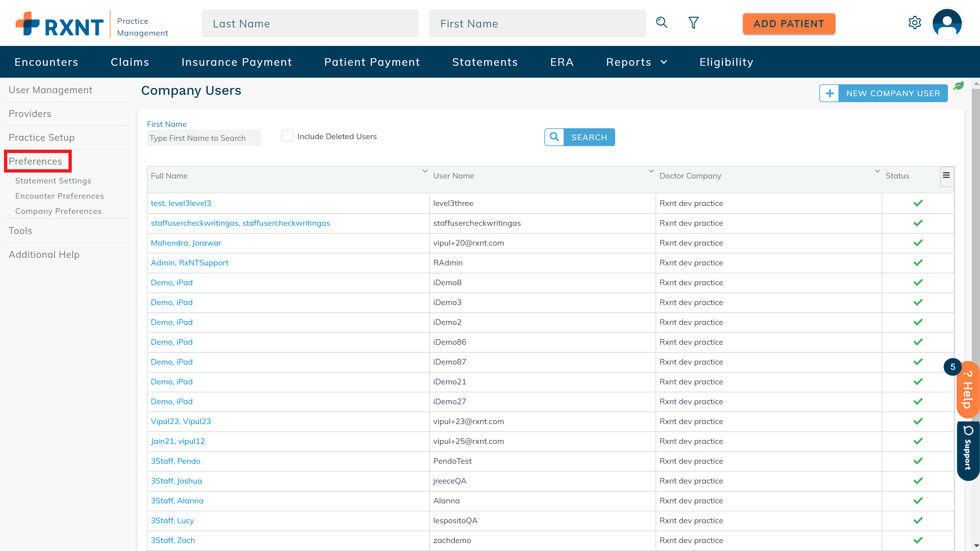Click the Last Name search field

[x=310, y=23]
